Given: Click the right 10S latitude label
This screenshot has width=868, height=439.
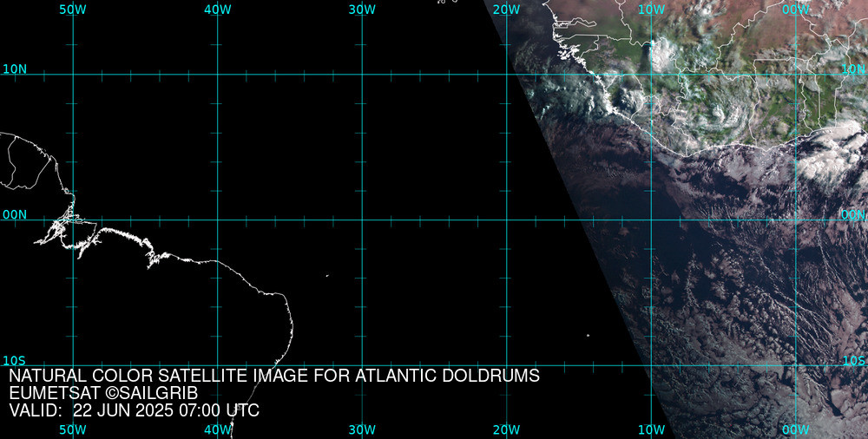Looking at the screenshot, I should (x=853, y=361).
